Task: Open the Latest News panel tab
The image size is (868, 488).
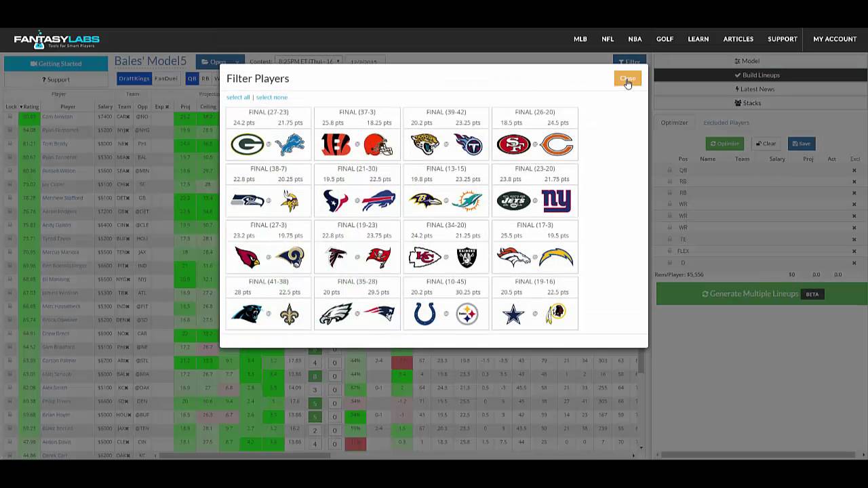Action: click(x=754, y=89)
